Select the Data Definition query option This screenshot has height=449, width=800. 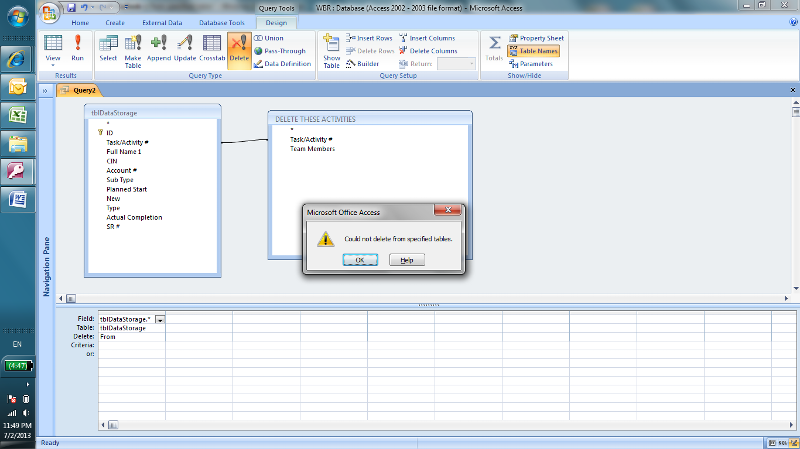[283, 64]
